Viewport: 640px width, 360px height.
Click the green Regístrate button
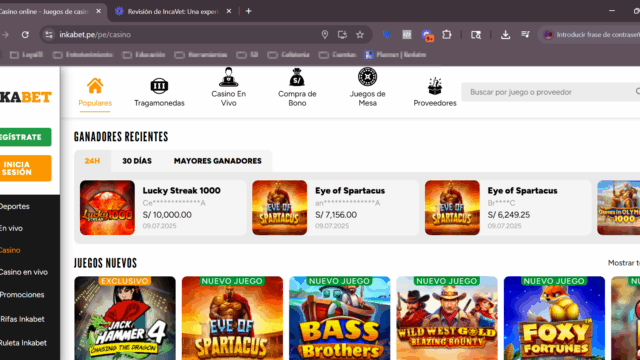[x=25, y=137]
